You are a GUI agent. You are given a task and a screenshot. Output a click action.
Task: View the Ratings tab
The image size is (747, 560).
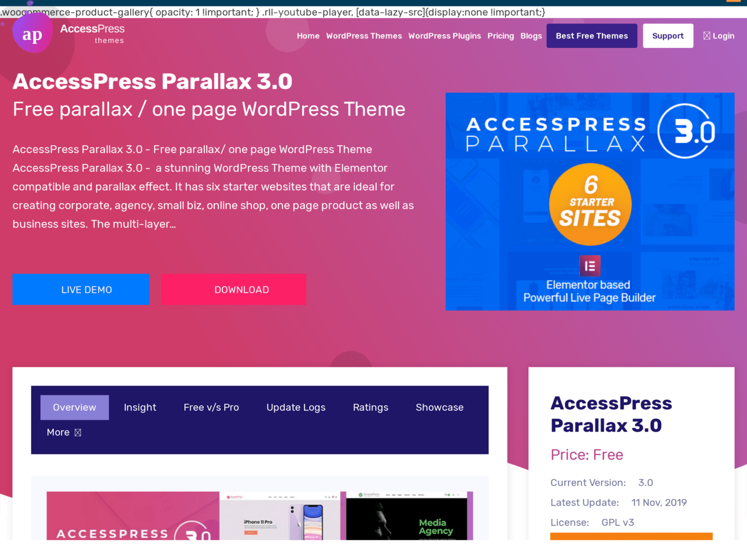371,407
